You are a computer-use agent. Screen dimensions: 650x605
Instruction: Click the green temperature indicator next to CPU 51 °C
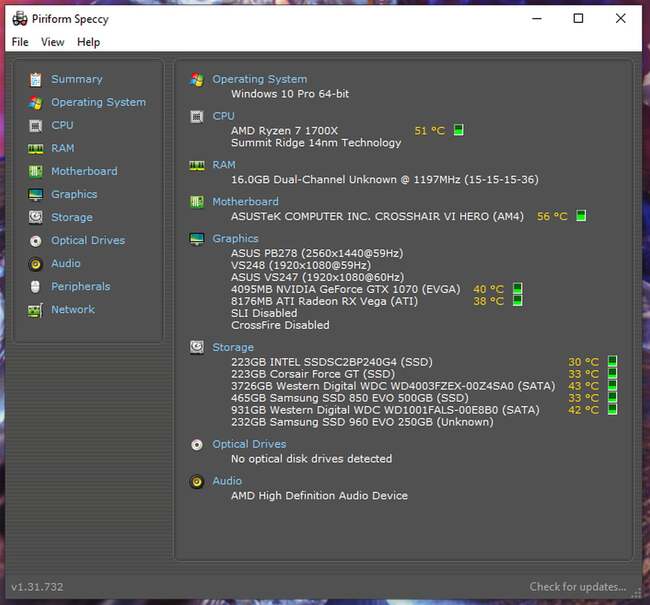[458, 130]
